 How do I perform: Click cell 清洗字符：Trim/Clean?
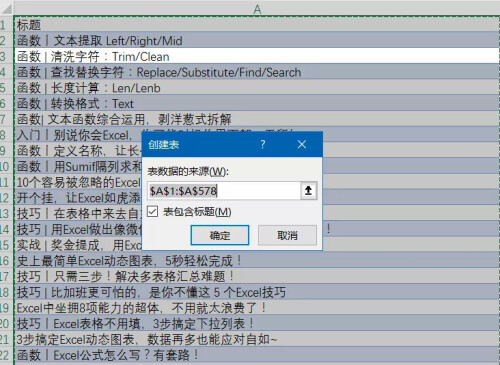coord(257,56)
